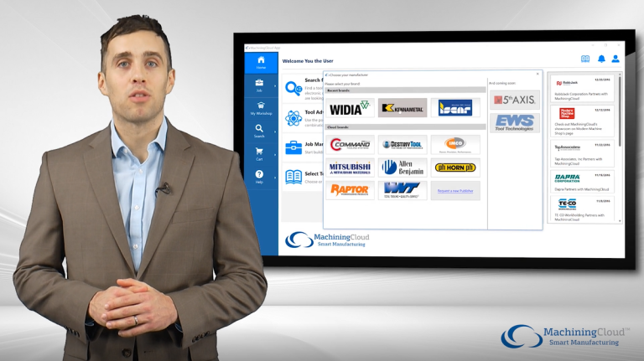Choose the Kennametal brand tile
Screen dimensions: 644x361
click(x=402, y=108)
